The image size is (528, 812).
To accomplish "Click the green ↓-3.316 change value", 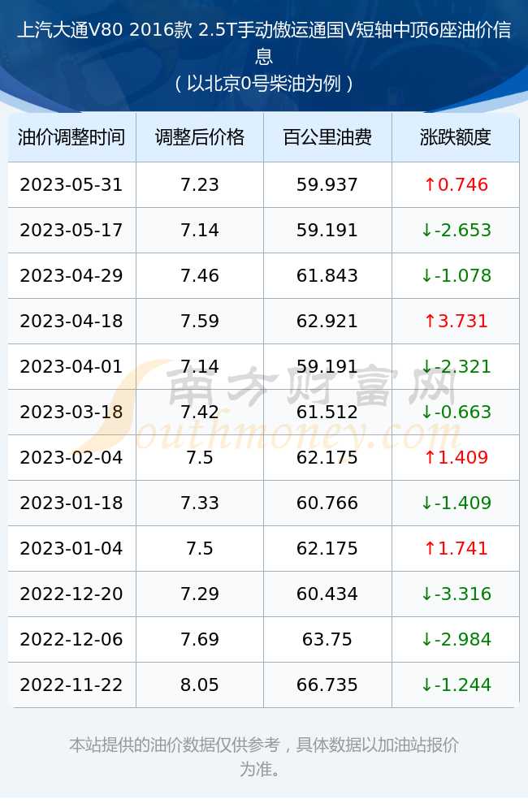I will tap(456, 594).
